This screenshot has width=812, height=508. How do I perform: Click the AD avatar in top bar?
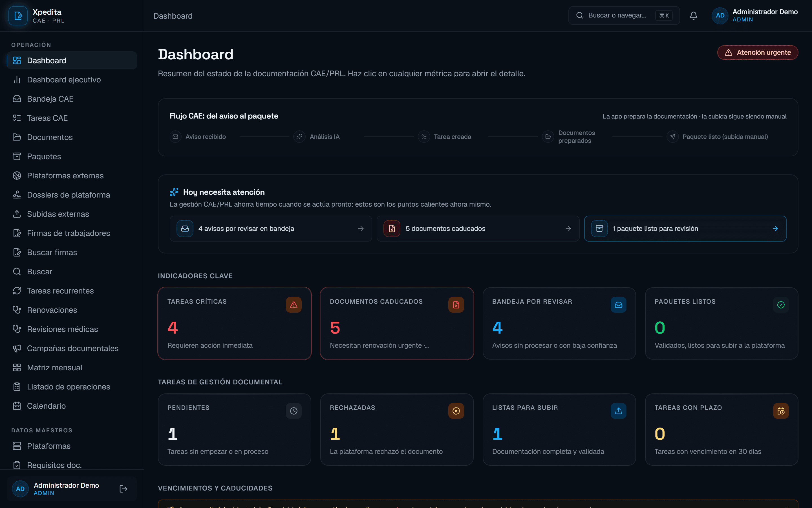point(720,16)
